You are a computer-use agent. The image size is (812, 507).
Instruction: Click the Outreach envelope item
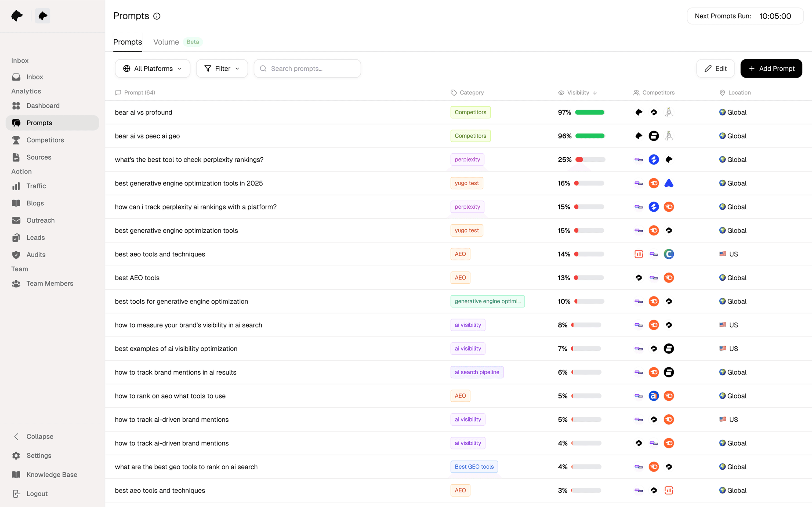point(40,220)
